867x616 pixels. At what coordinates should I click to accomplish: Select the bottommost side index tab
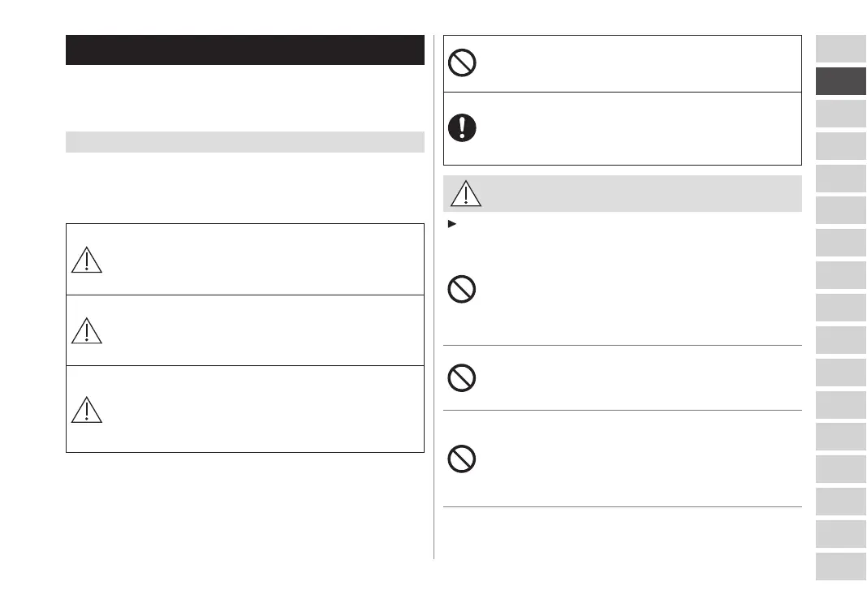840,566
